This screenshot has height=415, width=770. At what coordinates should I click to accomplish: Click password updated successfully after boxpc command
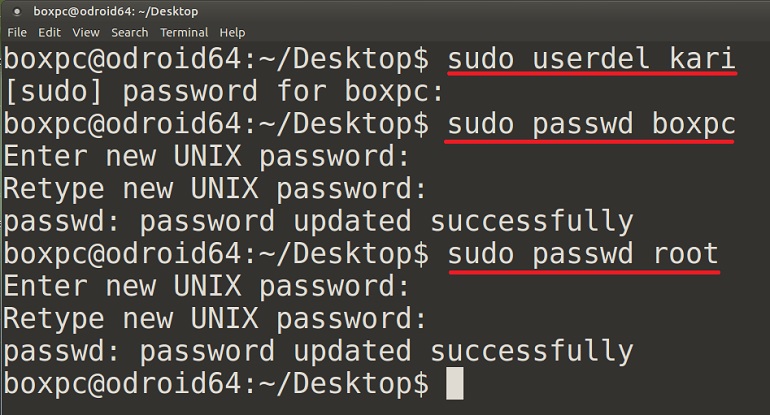[319, 221]
